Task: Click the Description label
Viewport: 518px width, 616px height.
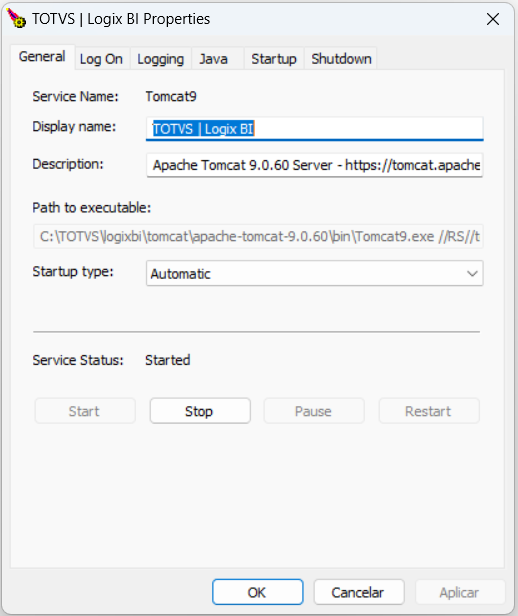Action: click(x=68, y=164)
